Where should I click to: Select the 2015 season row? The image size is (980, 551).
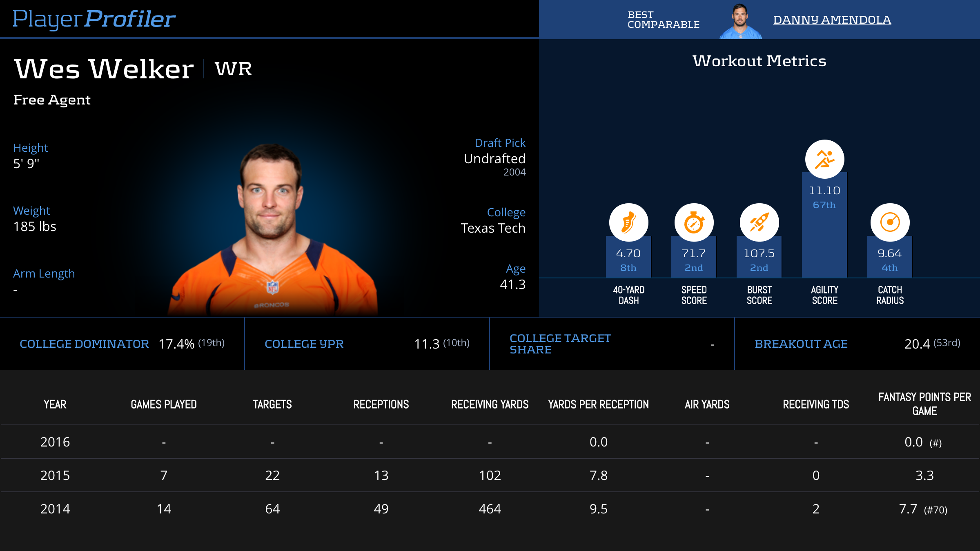490,475
